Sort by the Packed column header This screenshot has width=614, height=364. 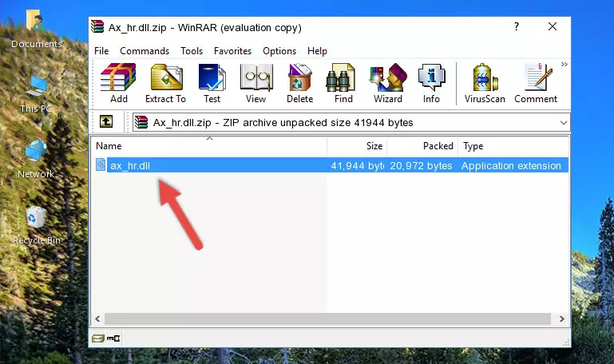pyautogui.click(x=422, y=146)
